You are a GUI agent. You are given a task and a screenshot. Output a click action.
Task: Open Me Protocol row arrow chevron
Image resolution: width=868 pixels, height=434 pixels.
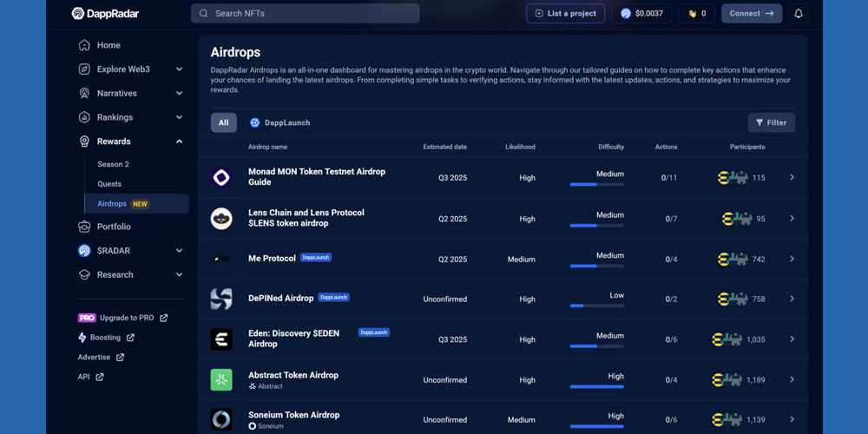(x=792, y=259)
